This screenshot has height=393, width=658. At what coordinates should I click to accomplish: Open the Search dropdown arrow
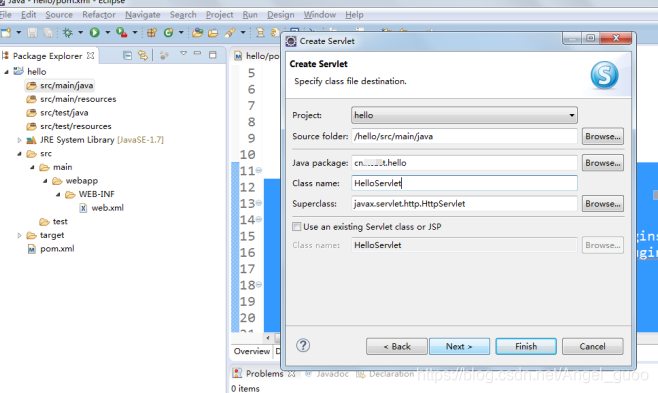click(x=243, y=32)
